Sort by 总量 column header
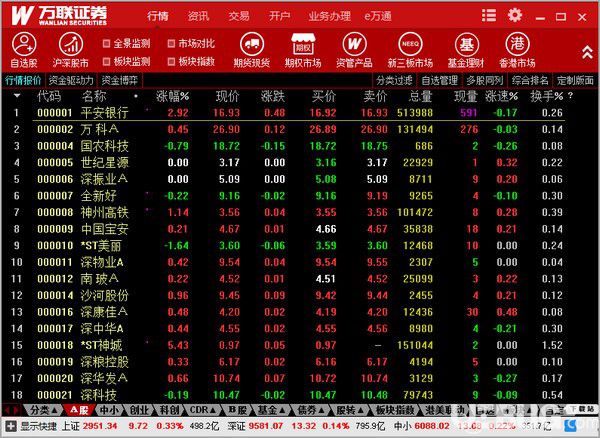The width and height of the screenshot is (600, 438). [420, 96]
